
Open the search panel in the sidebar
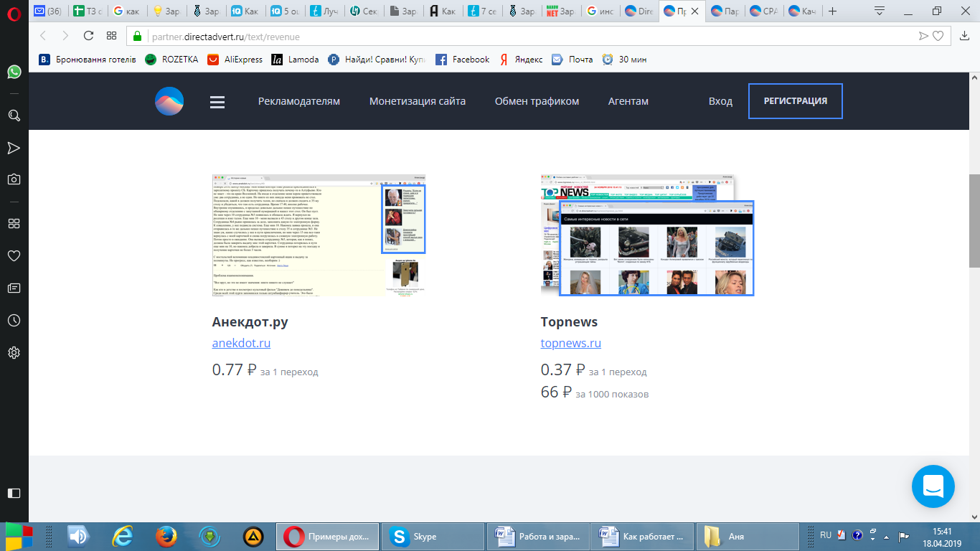14,116
